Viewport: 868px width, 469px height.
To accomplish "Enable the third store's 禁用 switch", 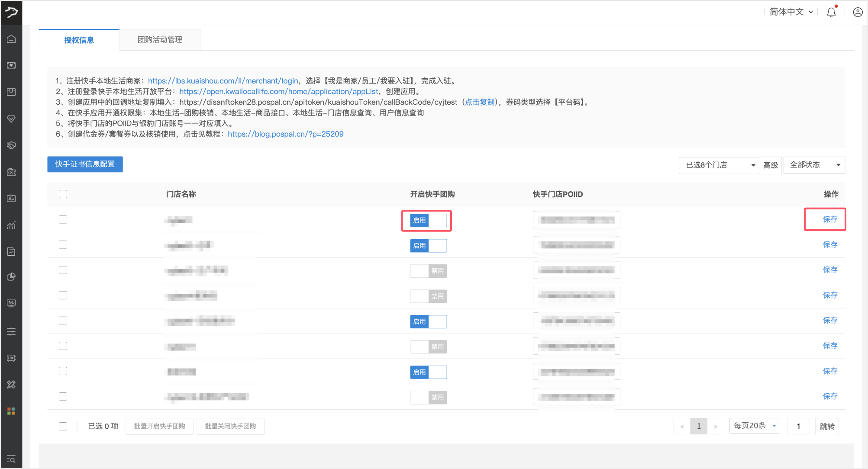I will pos(428,271).
